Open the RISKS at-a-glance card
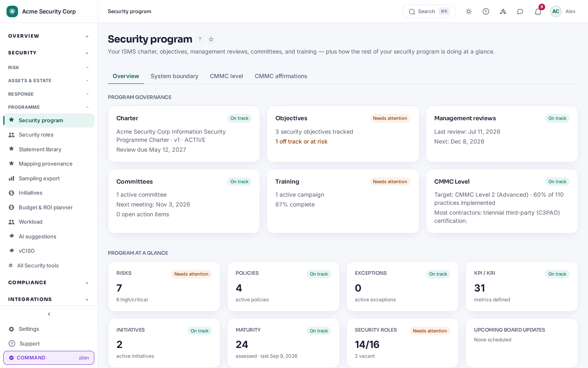This screenshot has width=588, height=368. coord(164,286)
